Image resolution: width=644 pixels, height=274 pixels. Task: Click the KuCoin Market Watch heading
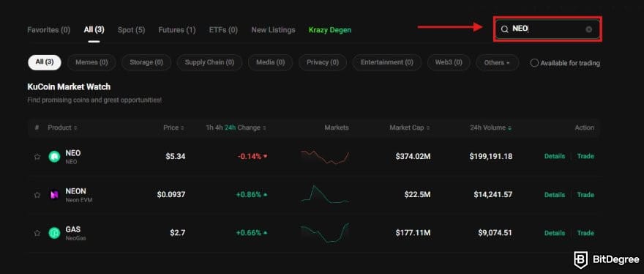pyautogui.click(x=69, y=86)
